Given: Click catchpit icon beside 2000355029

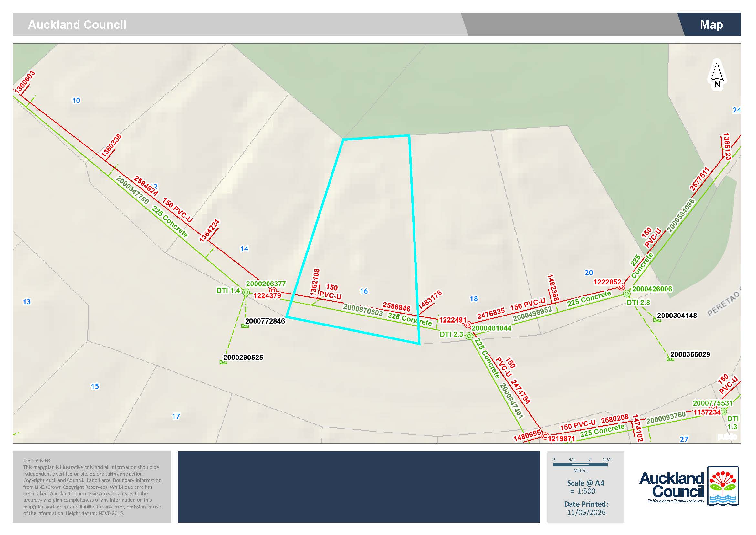Looking at the screenshot, I should point(670,359).
